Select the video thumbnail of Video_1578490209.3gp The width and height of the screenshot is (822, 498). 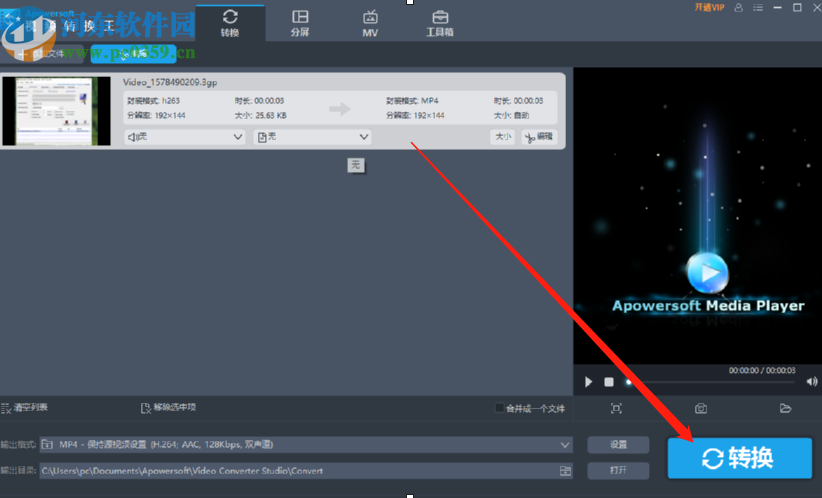pos(57,111)
